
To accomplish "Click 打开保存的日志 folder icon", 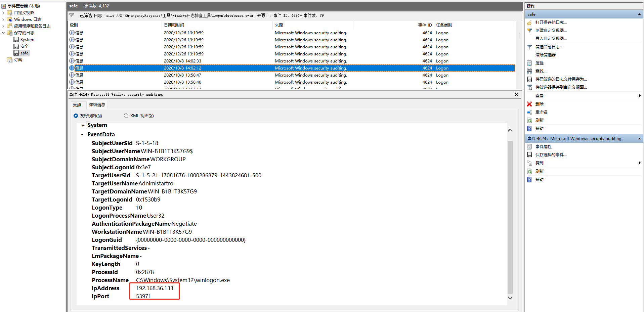I will 529,23.
